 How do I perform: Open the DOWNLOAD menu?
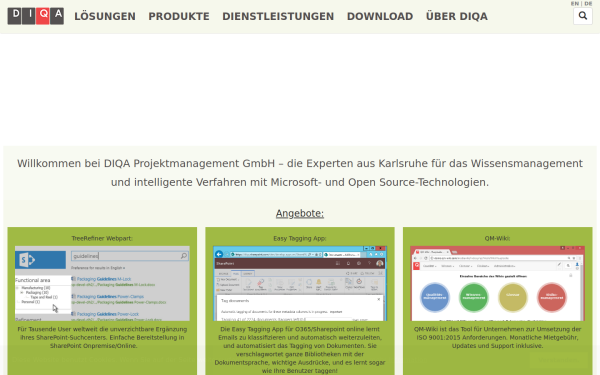[380, 16]
